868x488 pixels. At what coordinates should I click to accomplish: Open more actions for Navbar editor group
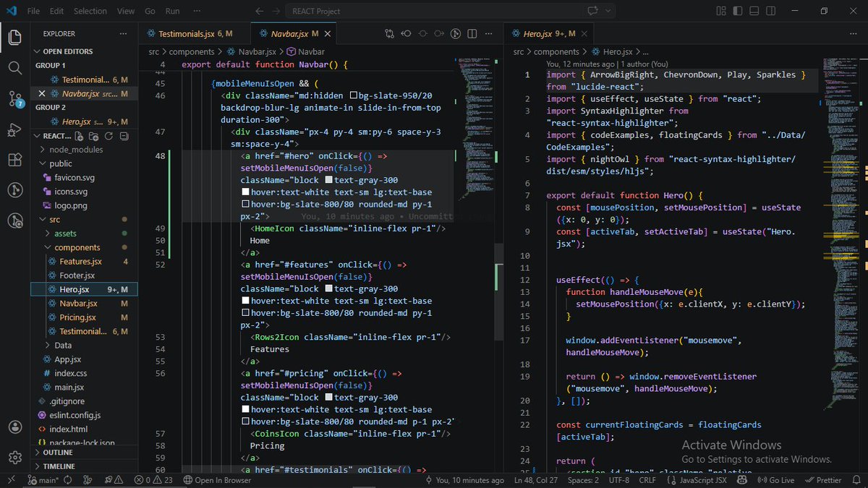(x=489, y=34)
